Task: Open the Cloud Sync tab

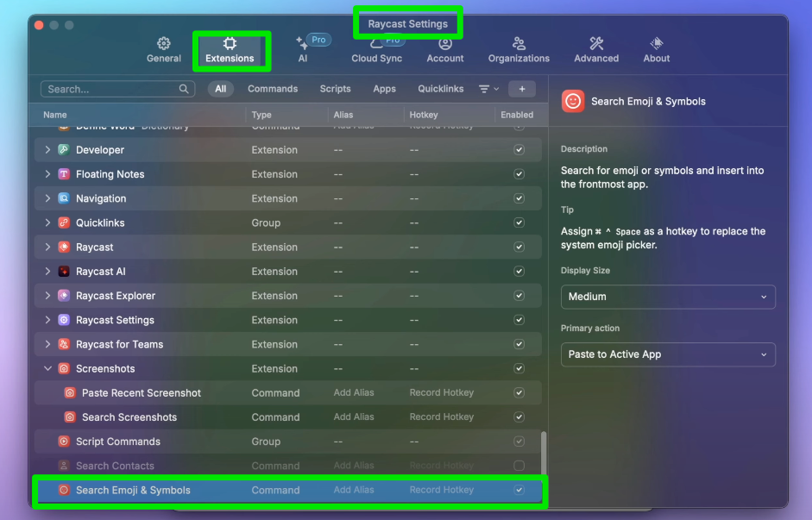Action: 376,50
